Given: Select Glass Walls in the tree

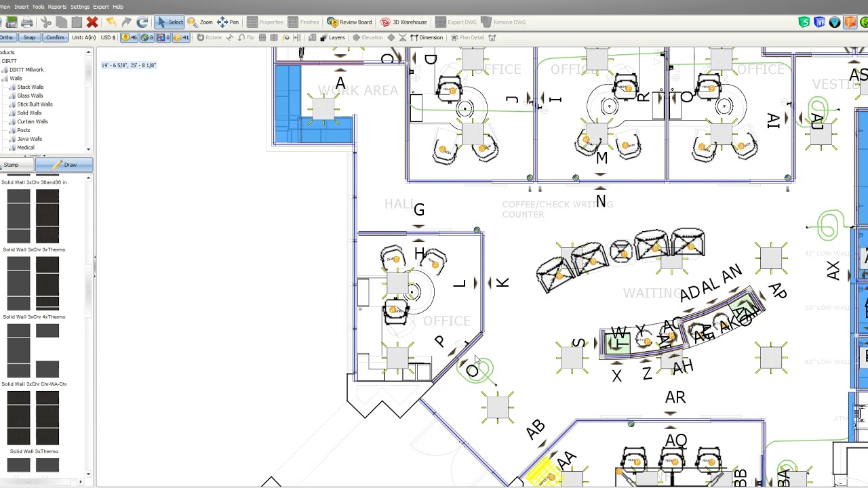Looking at the screenshot, I should tap(30, 96).
